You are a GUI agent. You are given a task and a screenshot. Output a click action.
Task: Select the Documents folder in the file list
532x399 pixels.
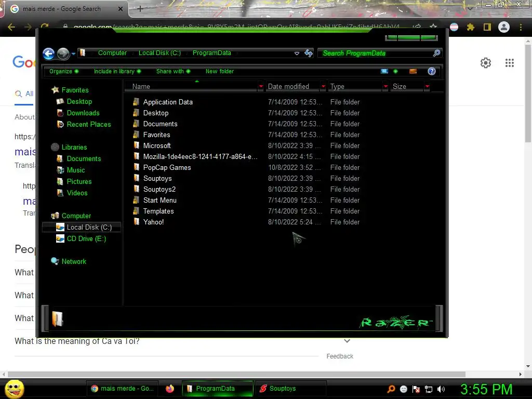click(160, 124)
